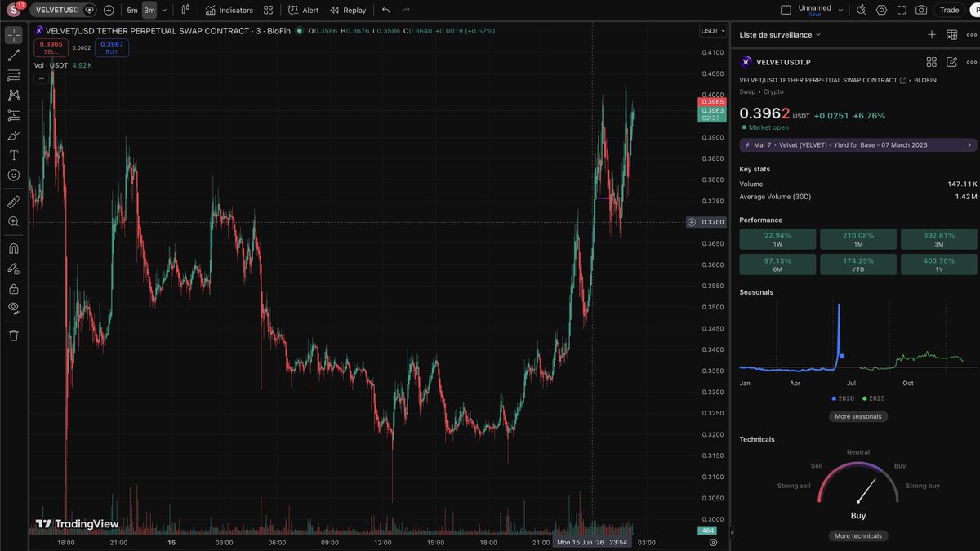The width and height of the screenshot is (980, 551).
Task: Click More technicals button
Action: [857, 535]
